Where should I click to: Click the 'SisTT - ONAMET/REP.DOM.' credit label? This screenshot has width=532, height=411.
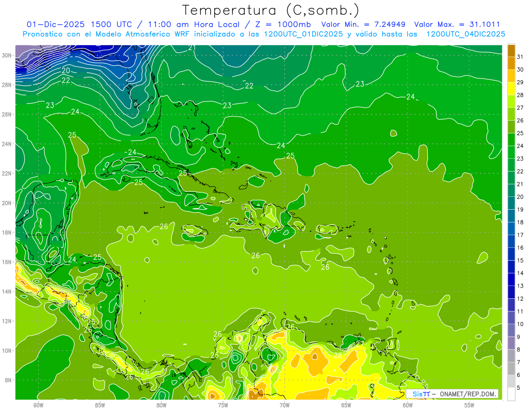coord(453,394)
